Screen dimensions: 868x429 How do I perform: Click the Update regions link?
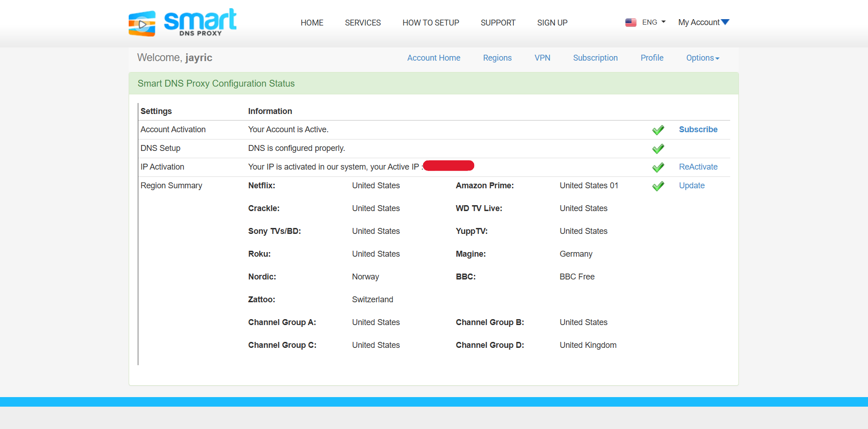click(691, 186)
